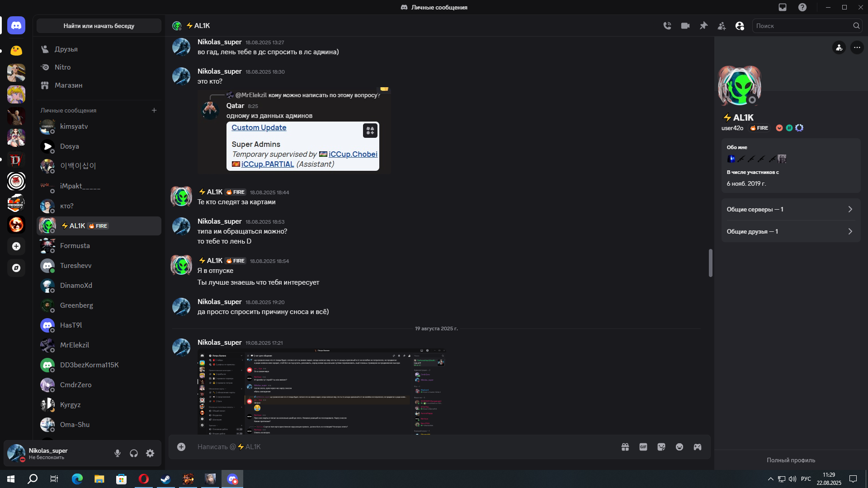Screen dimensions: 868x488
Task: Start a video call
Action: point(685,26)
